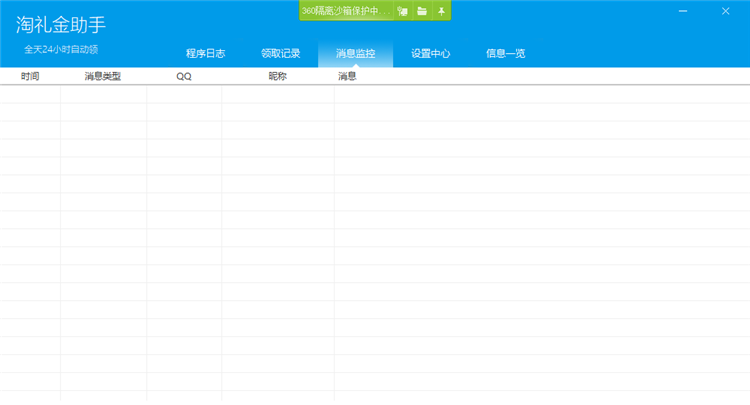This screenshot has width=750, height=405.
Task: Click the 淘礼金助手 title text
Action: click(x=61, y=24)
